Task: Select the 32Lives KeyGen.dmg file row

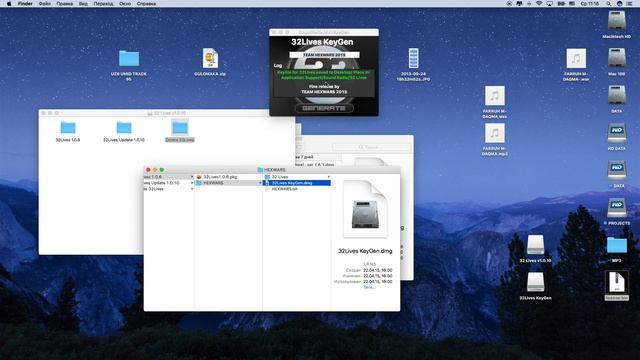Action: pyautogui.click(x=297, y=183)
